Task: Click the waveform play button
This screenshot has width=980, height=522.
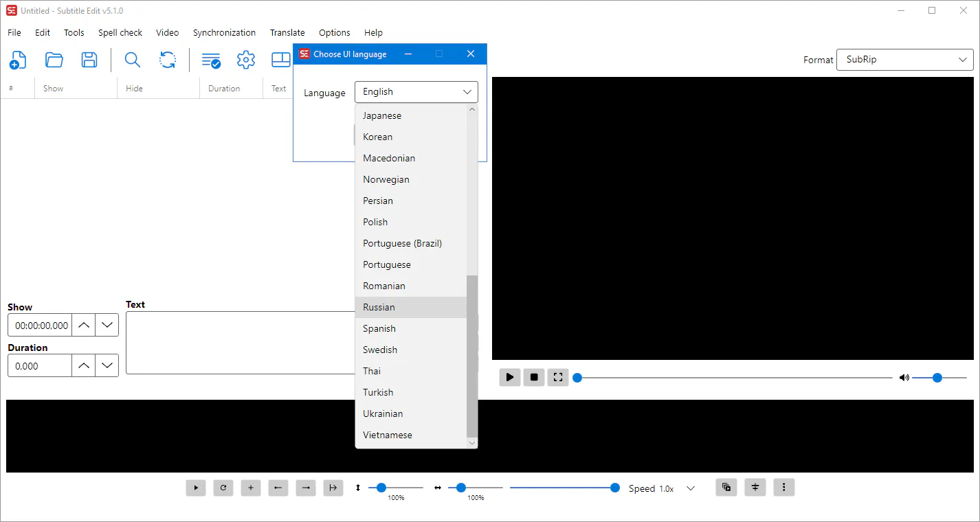Action: (196, 488)
